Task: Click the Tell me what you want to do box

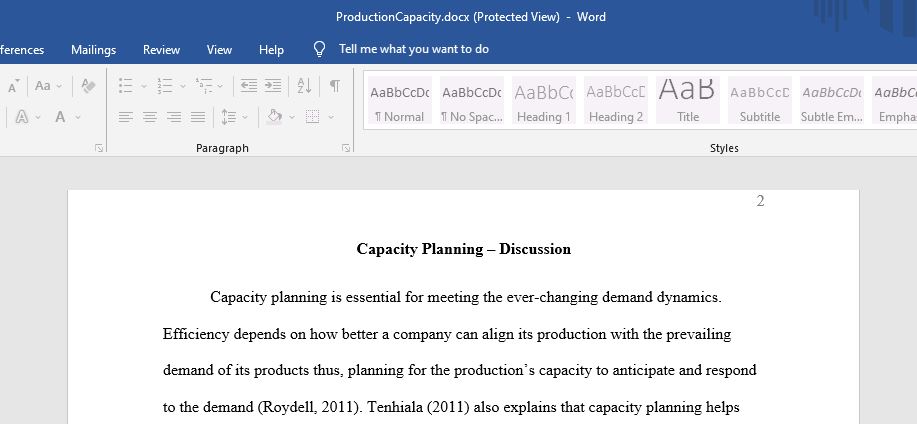Action: [414, 49]
